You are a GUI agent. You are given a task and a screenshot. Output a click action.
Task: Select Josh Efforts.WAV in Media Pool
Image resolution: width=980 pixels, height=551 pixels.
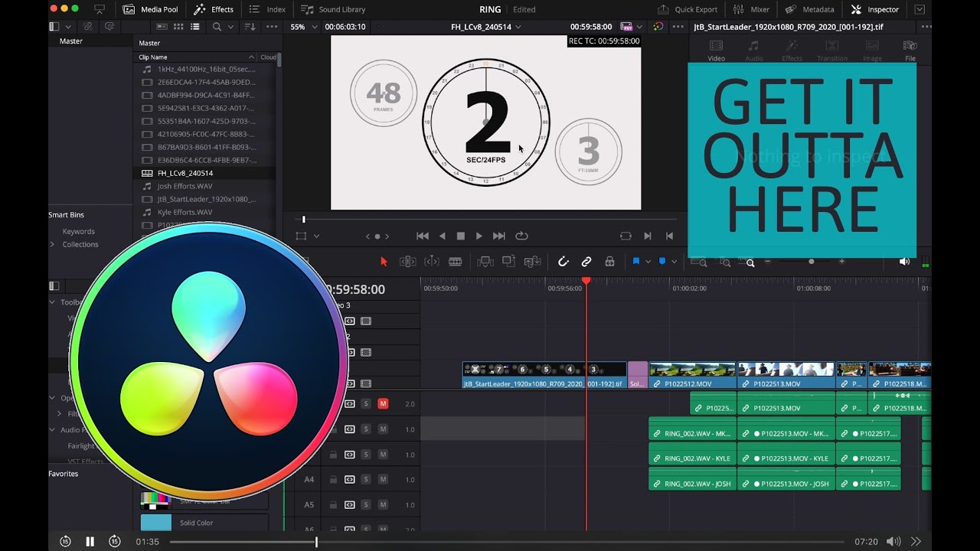206,186
